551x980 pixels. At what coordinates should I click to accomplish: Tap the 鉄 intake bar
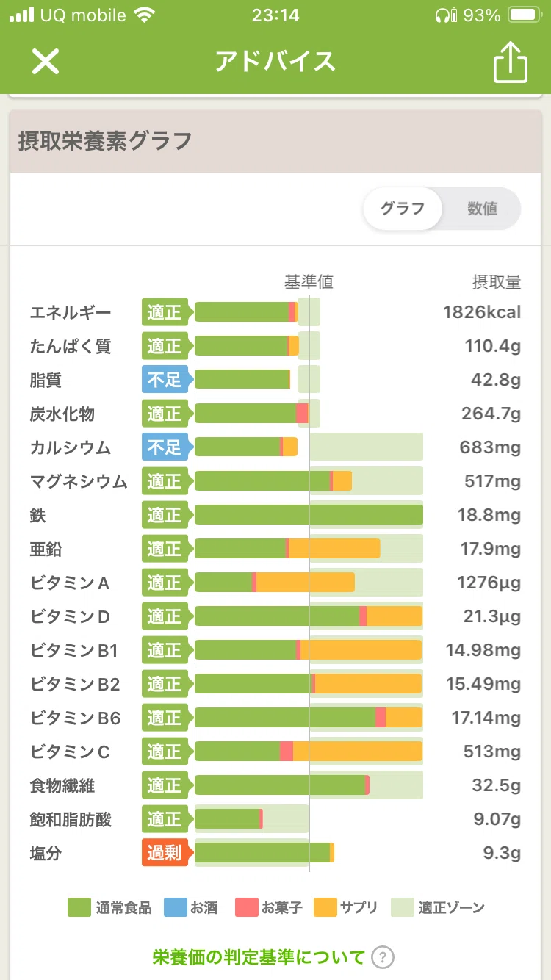(309, 515)
